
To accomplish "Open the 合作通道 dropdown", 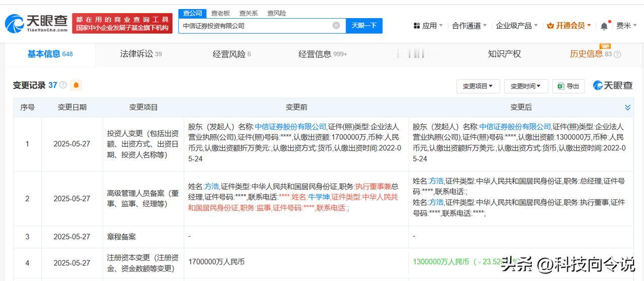I will [469, 26].
